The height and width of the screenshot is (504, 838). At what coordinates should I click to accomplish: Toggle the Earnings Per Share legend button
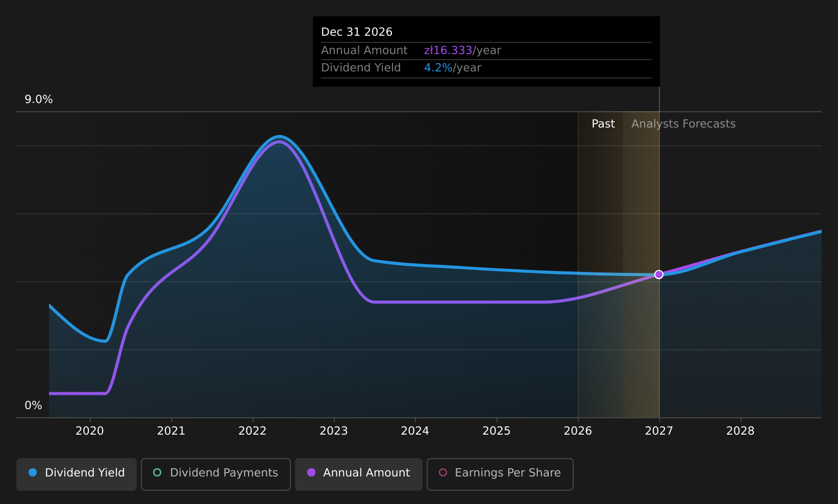500,474
